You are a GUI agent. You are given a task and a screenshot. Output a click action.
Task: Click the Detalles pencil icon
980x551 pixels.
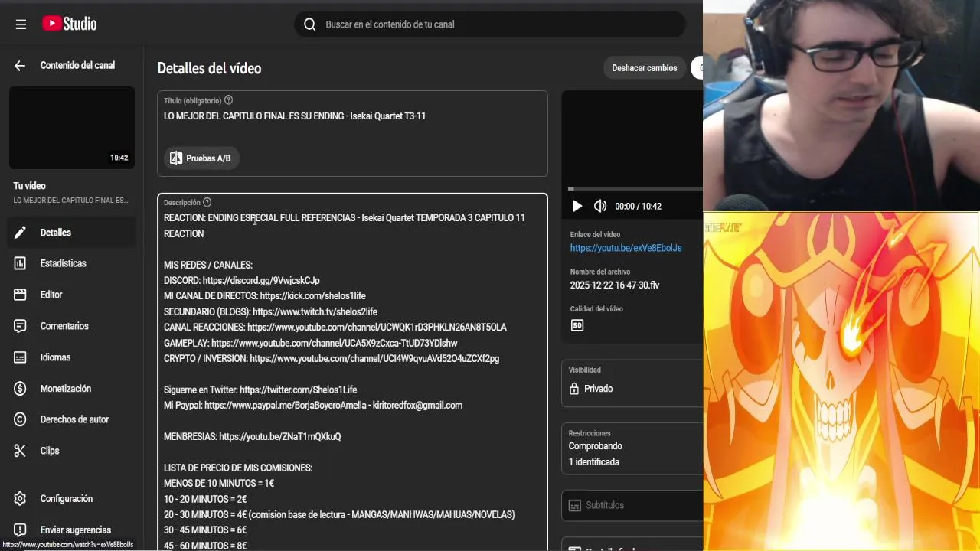[x=21, y=233]
